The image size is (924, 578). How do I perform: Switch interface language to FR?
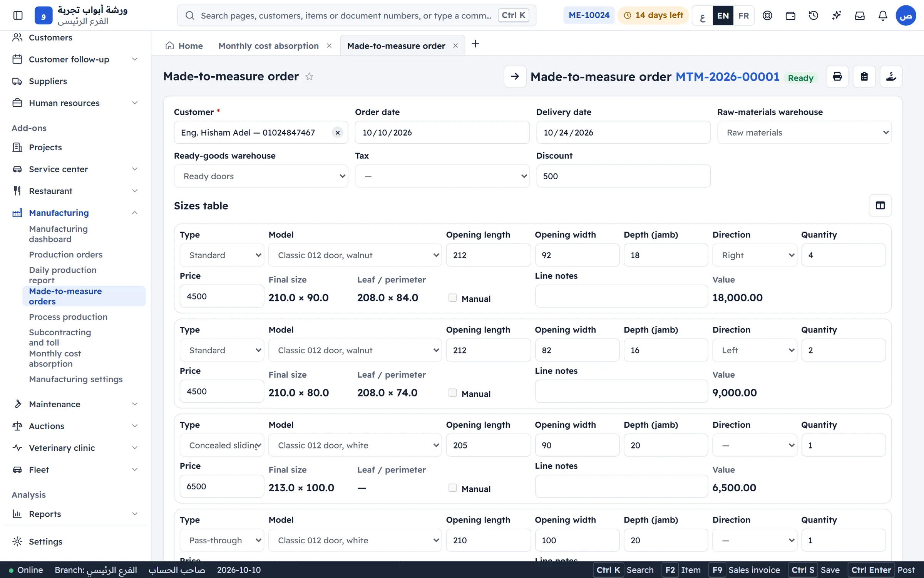(x=743, y=15)
